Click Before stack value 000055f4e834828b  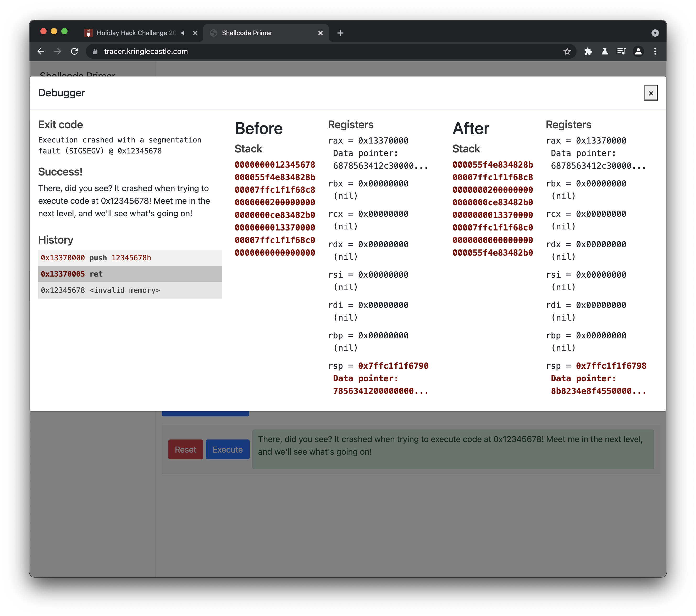coord(275,177)
